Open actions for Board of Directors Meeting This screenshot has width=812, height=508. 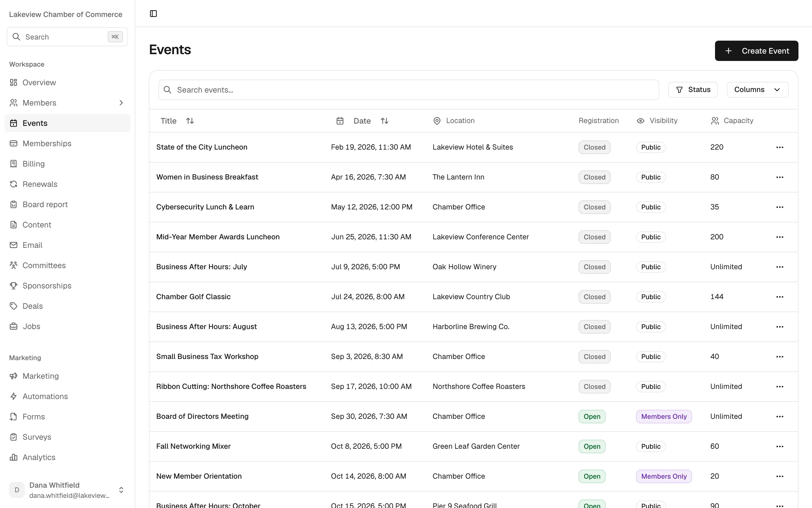[x=780, y=416]
